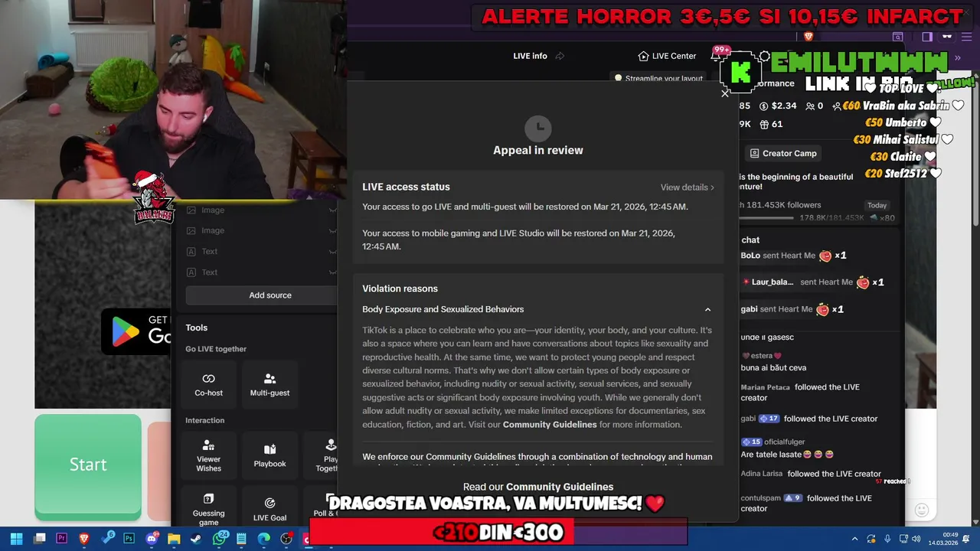980x551 pixels.
Task: Click chat message "unde il gasesc"
Action: click(x=767, y=337)
